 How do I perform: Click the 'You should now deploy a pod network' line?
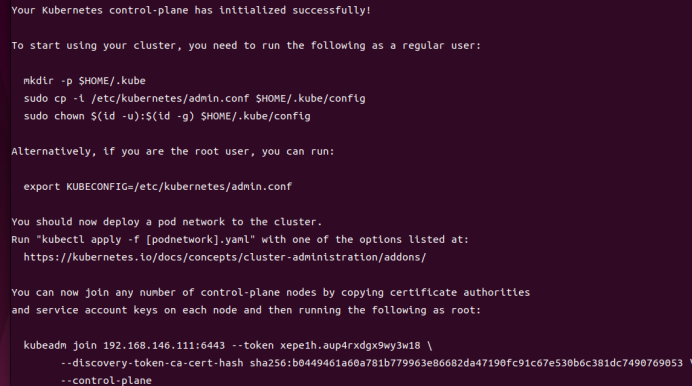(x=167, y=222)
